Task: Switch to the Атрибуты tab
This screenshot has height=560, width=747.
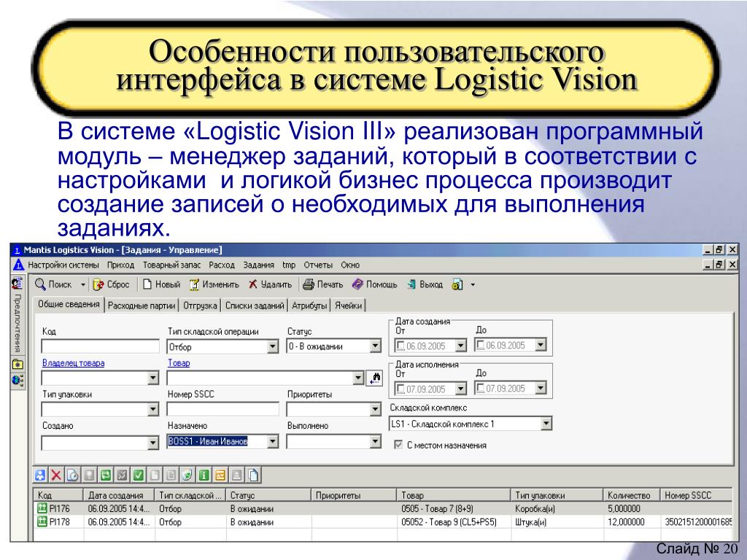Action: [309, 306]
